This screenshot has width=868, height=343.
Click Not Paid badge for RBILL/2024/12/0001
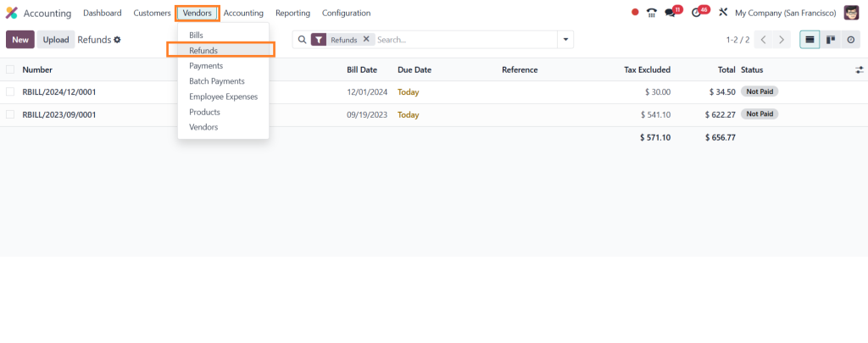coord(759,91)
